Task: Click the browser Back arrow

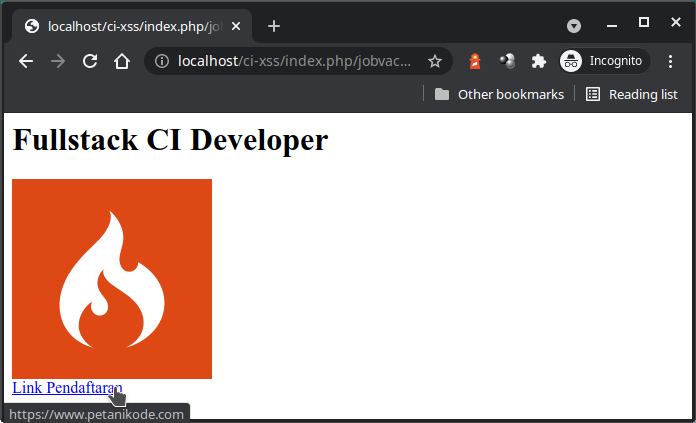Action: [x=26, y=61]
